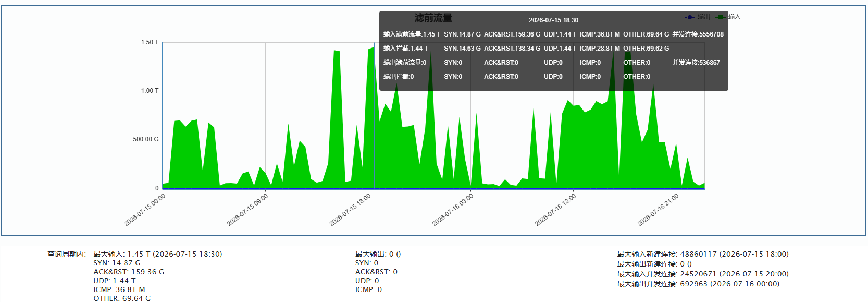Click the 滤前流量 chart title
The height and width of the screenshot is (302, 868).
pyautogui.click(x=433, y=18)
